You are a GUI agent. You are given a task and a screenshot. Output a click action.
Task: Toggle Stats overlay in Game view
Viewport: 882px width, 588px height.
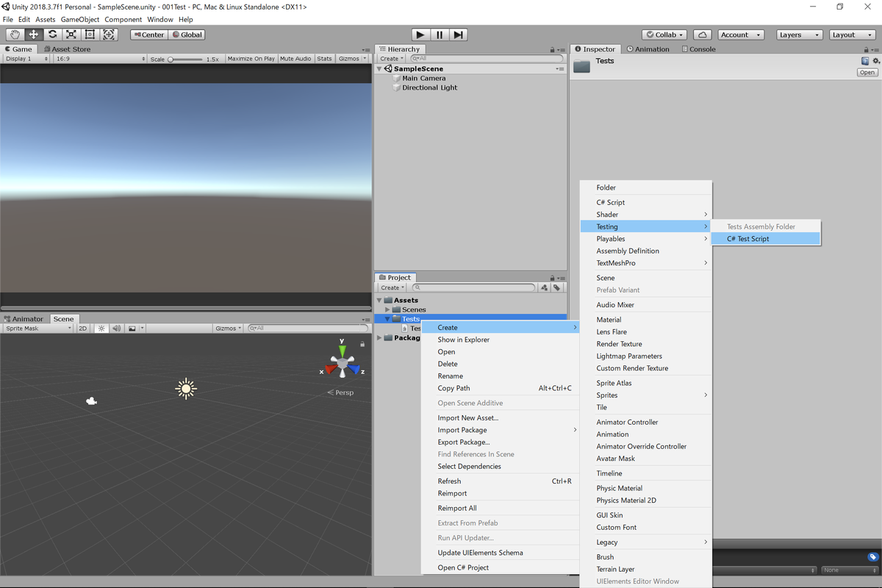coord(324,59)
